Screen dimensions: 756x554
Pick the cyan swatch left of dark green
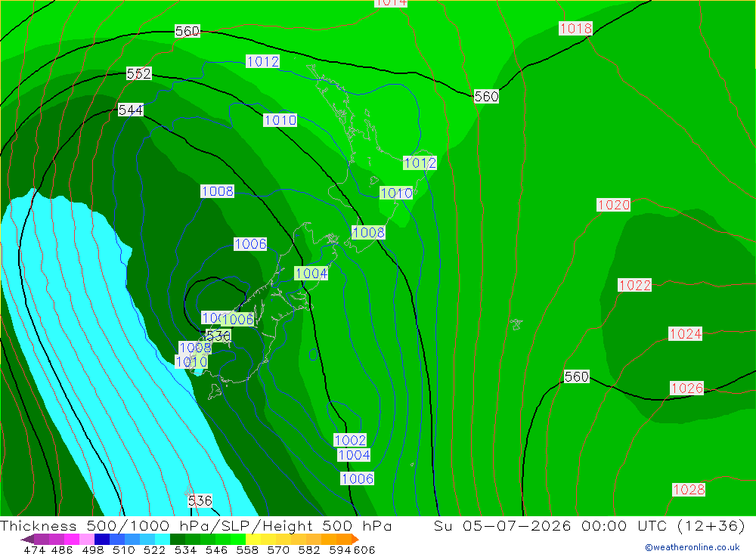point(163,539)
